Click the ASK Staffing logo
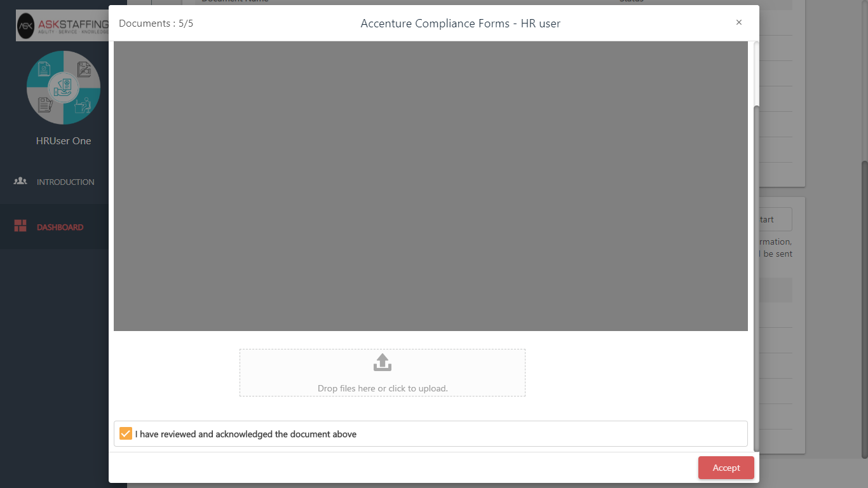 [x=62, y=25]
